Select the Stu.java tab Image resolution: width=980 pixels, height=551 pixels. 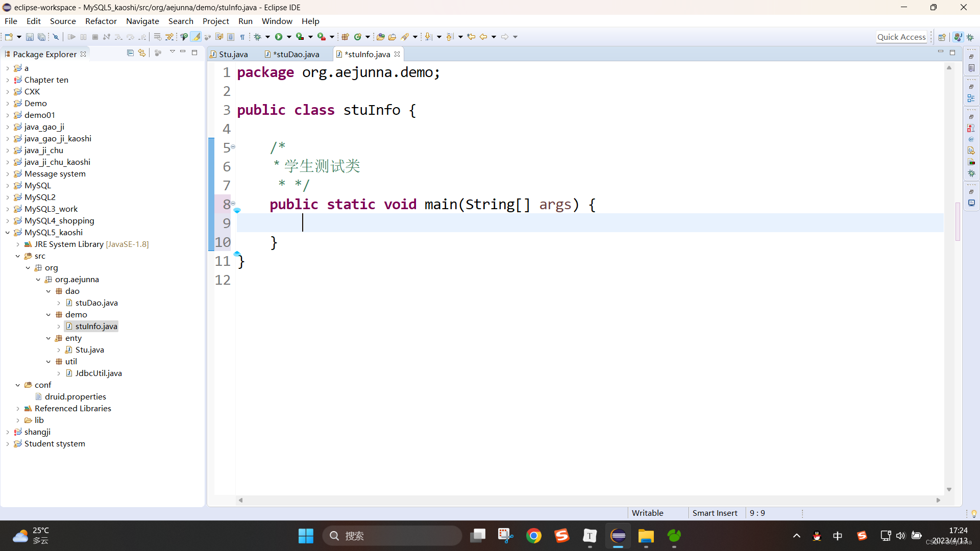coord(233,55)
